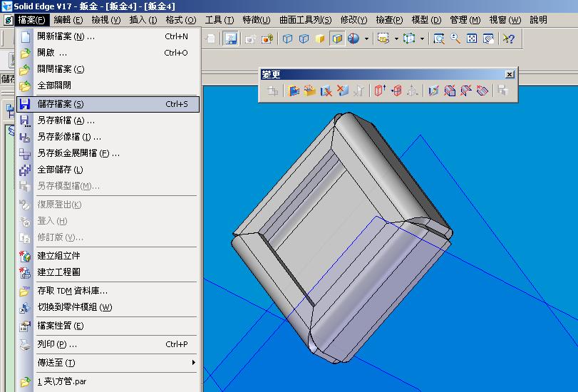Open the 說明 help menu
The image size is (578, 392).
pos(538,20)
